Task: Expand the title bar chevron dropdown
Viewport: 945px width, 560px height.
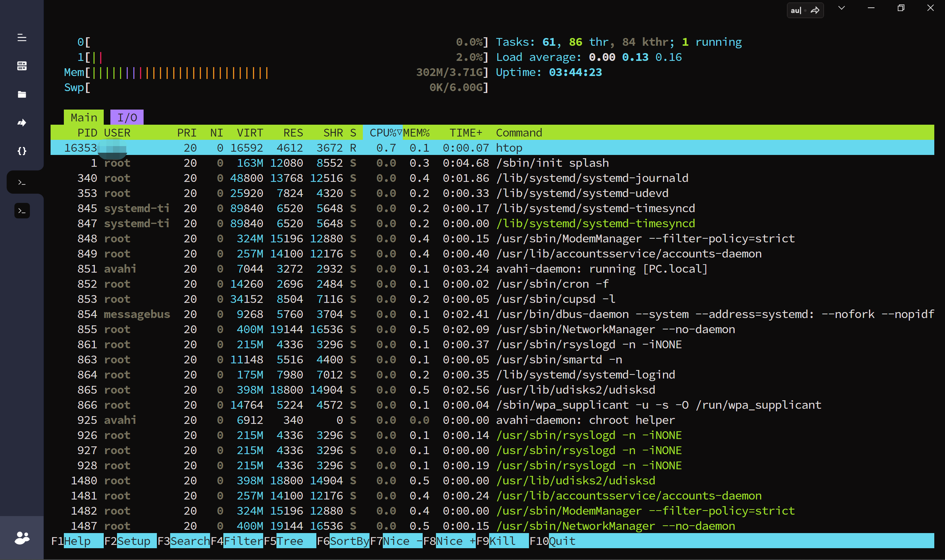Action: click(x=842, y=8)
